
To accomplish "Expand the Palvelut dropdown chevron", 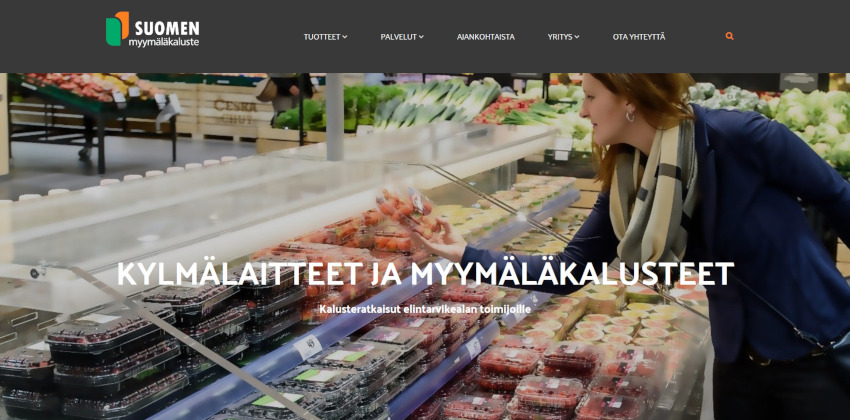I will tap(421, 37).
